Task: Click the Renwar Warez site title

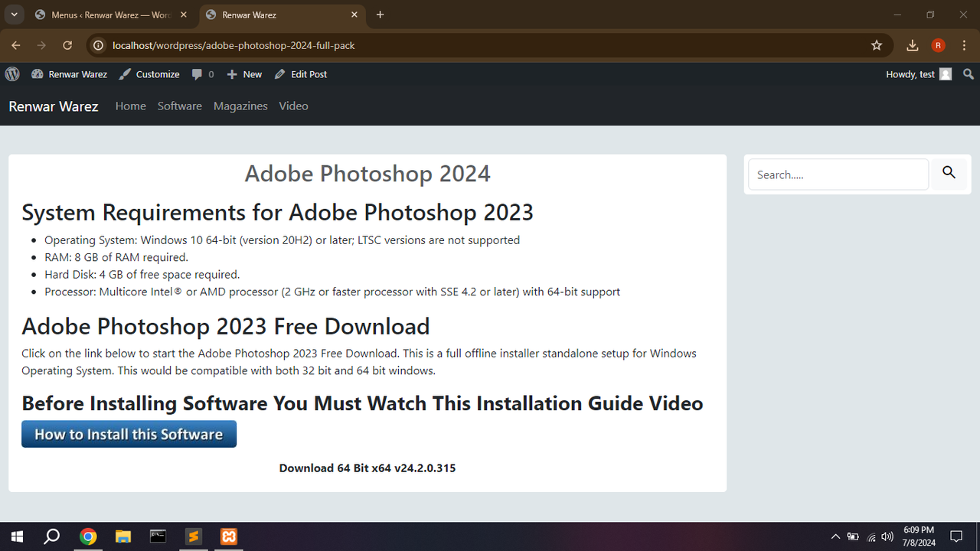Action: click(54, 106)
